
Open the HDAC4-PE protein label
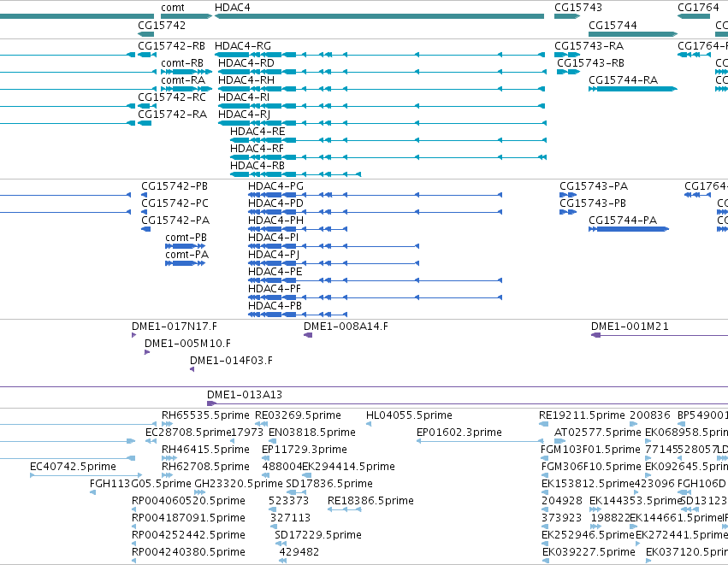pos(275,271)
